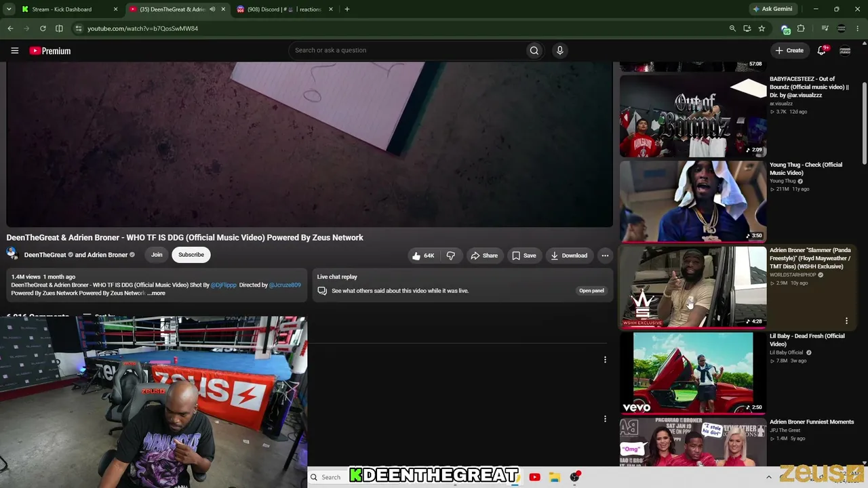Open File Explorer from taskbar
This screenshot has width=868, height=488.
click(554, 477)
